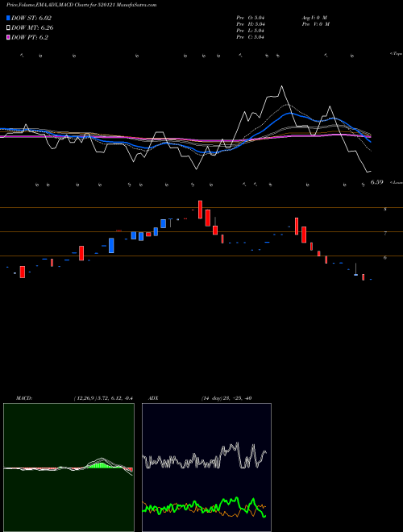The image size is (403, 532).
Task: Click the white DOW MT legend swatch
Action: pyautogui.click(x=8, y=28)
